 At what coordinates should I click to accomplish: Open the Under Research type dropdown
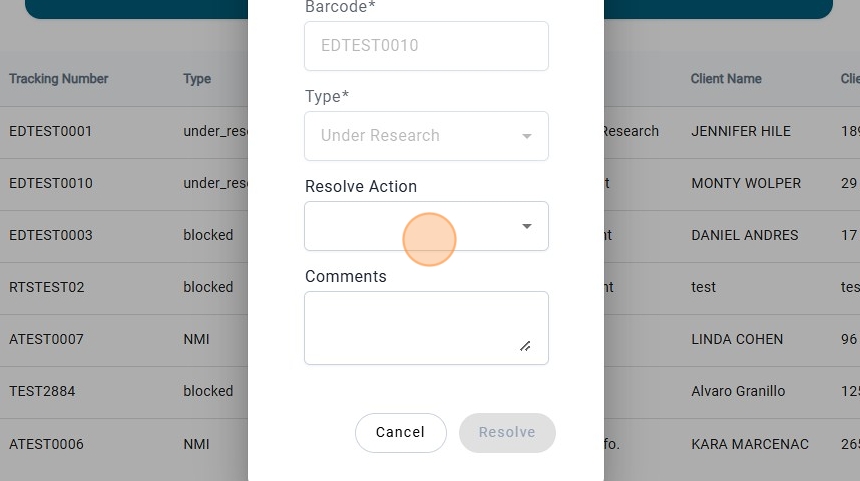pyautogui.click(x=415, y=136)
